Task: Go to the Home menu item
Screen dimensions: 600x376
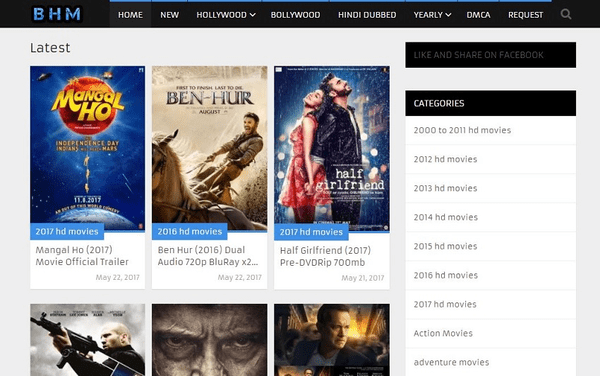Action: pos(130,15)
